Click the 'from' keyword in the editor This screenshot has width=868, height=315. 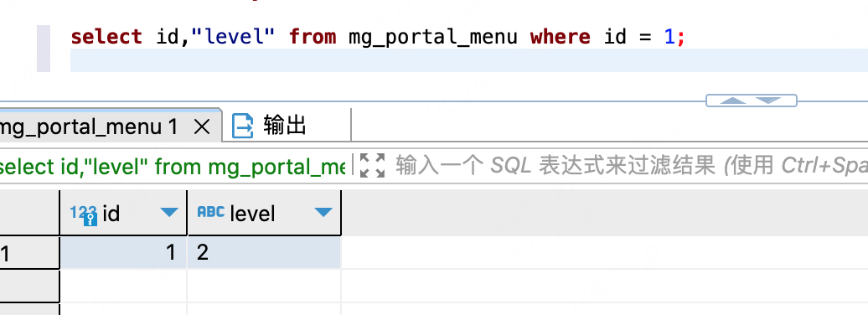point(313,37)
